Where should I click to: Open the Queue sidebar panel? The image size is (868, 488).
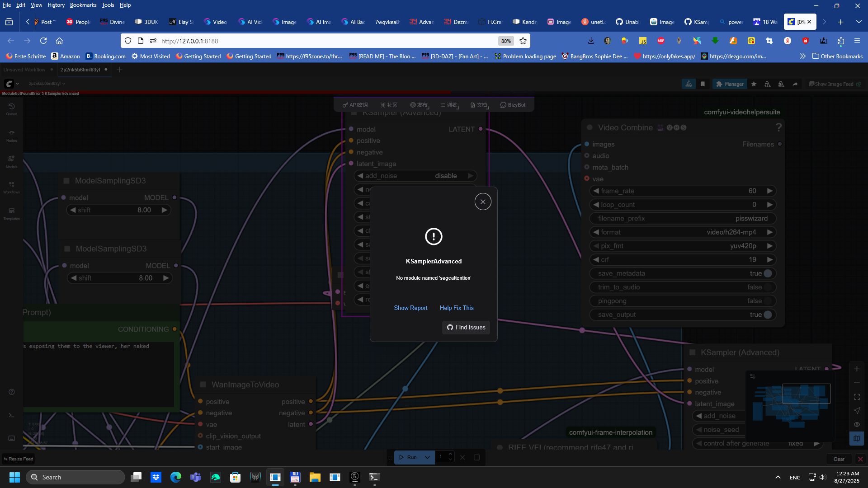tap(11, 109)
